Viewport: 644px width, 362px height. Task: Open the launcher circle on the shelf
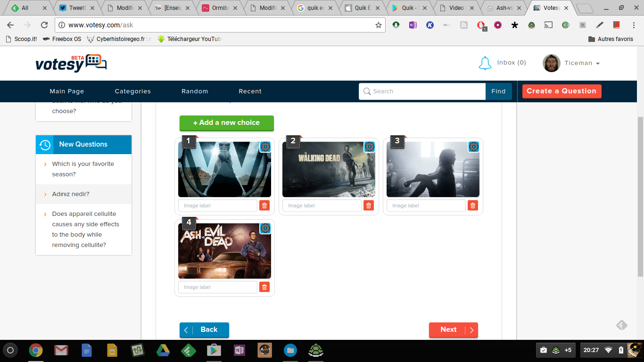coord(10,350)
